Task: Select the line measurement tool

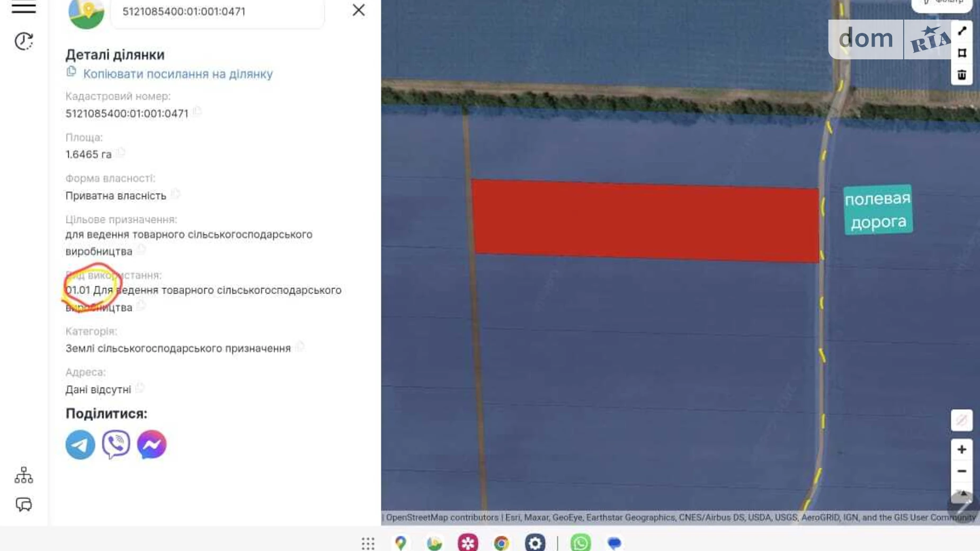Action: tap(962, 31)
